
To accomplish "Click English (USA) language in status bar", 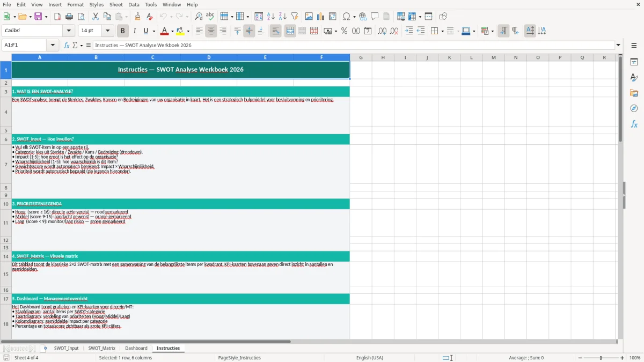I will point(370,358).
